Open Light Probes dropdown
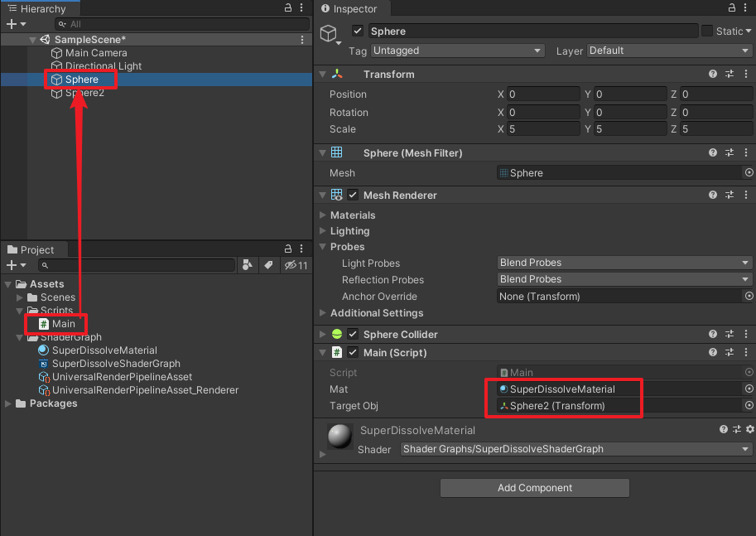 click(x=624, y=263)
